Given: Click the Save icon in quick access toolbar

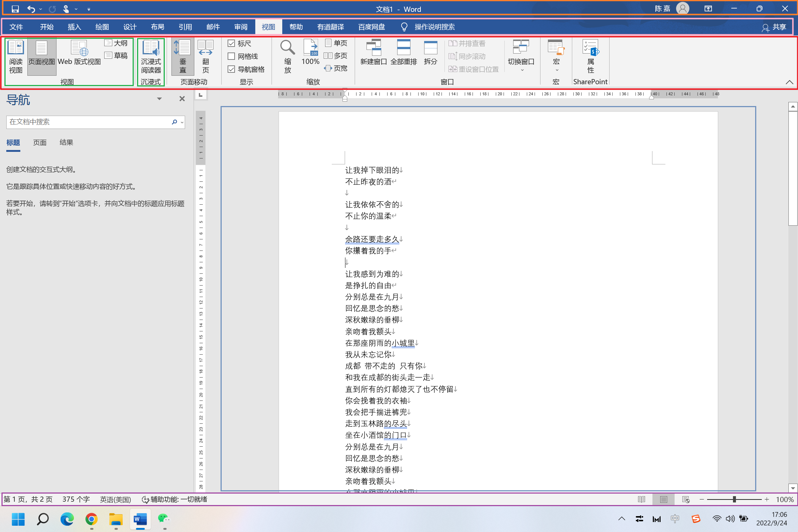Looking at the screenshot, I should (x=15, y=9).
